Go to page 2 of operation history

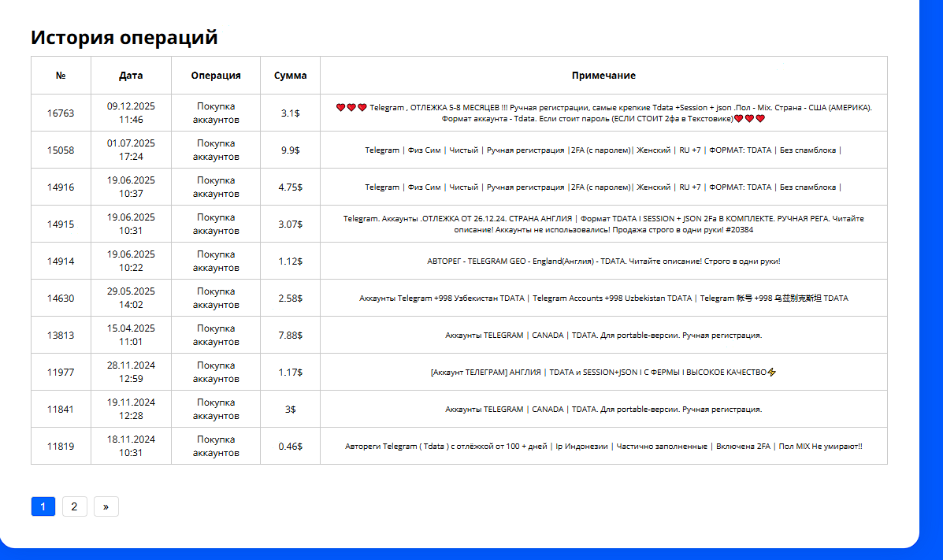(74, 506)
